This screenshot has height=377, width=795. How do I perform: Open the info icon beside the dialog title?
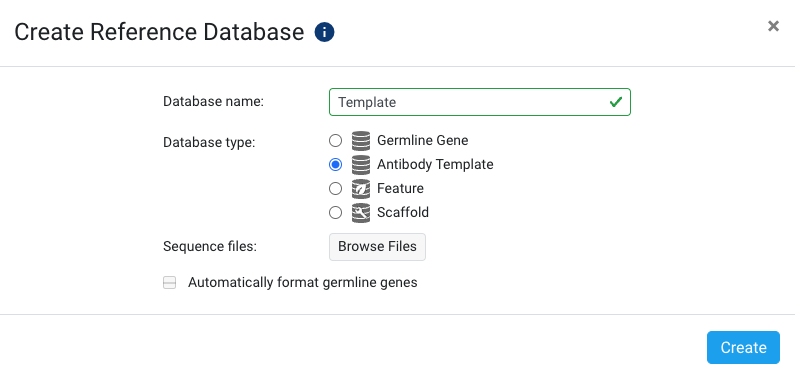click(x=324, y=33)
